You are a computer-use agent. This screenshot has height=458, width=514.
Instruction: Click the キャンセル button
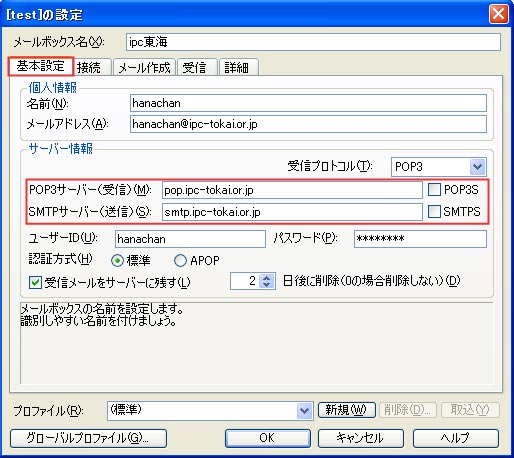coord(360,438)
